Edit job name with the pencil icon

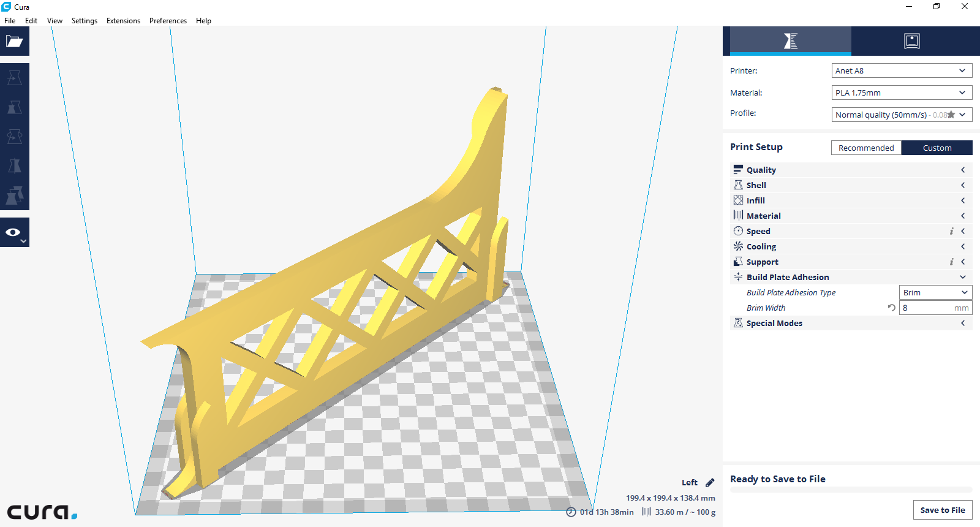[710, 482]
